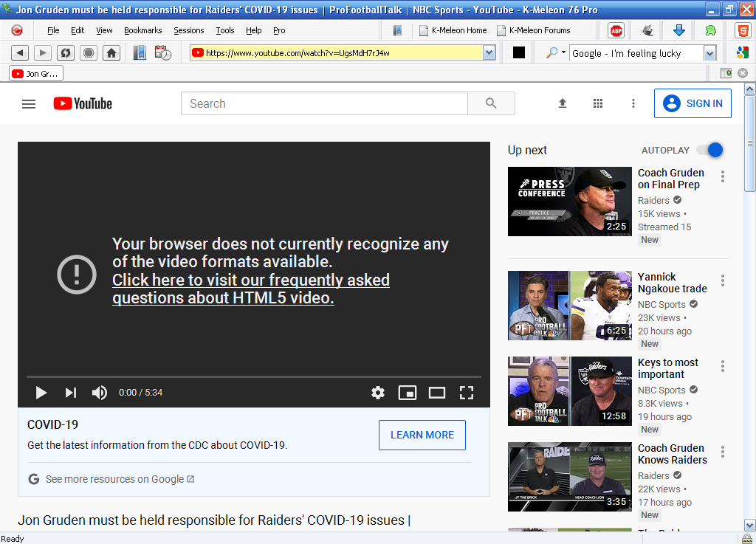Skip to the next video
The width and height of the screenshot is (756, 544).
(x=70, y=393)
